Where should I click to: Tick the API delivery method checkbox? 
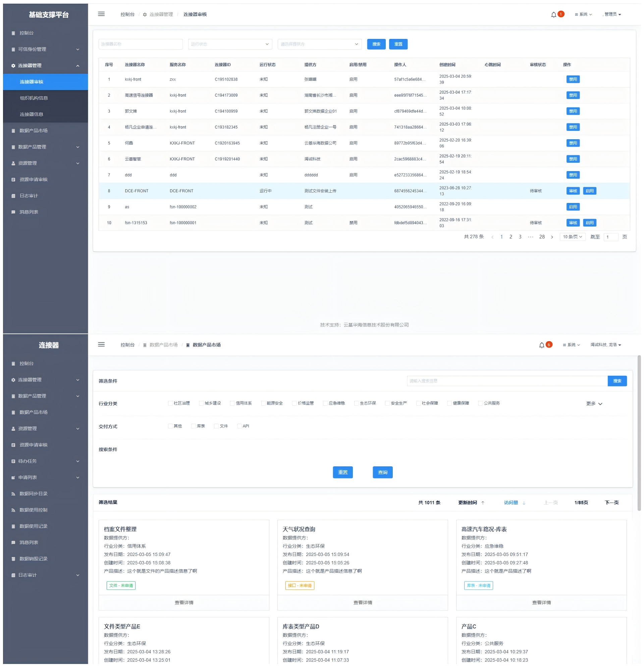coord(239,426)
